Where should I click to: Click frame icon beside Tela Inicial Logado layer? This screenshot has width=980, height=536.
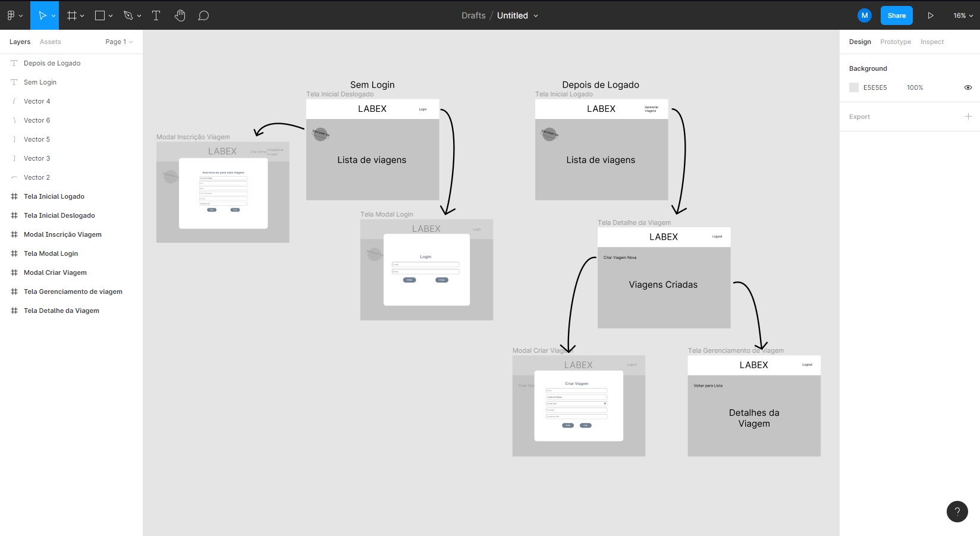point(14,196)
